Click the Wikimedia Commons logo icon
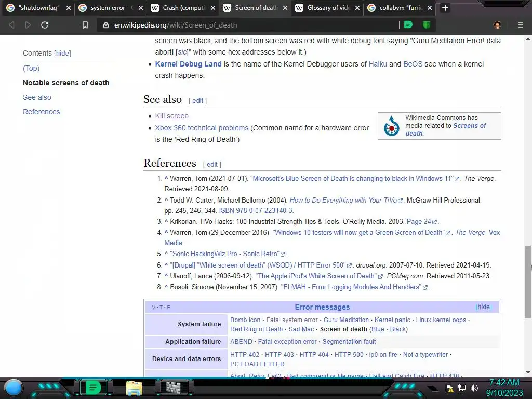Screen dimensions: 532x399 point(392,126)
